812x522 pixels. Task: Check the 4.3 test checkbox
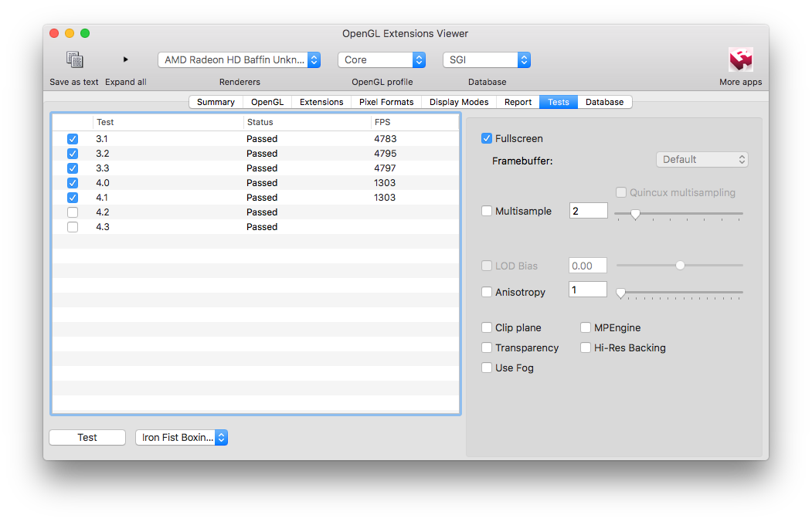[x=73, y=227]
